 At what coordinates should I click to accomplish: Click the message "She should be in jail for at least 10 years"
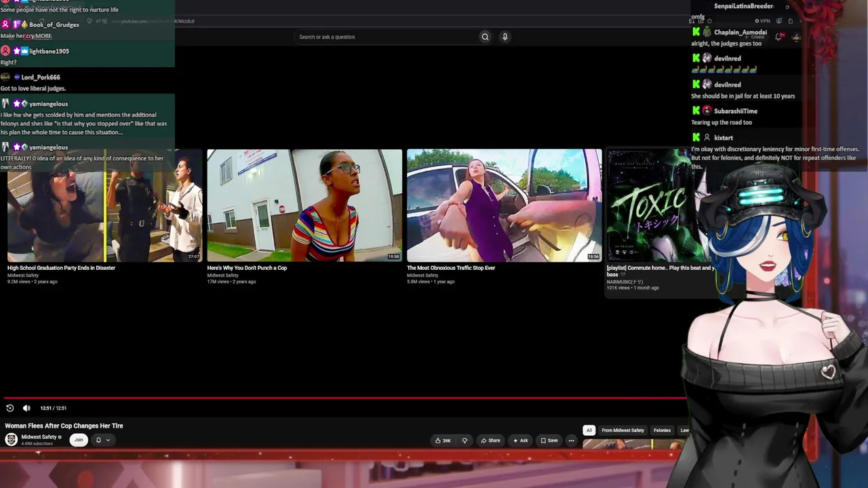pyautogui.click(x=743, y=96)
